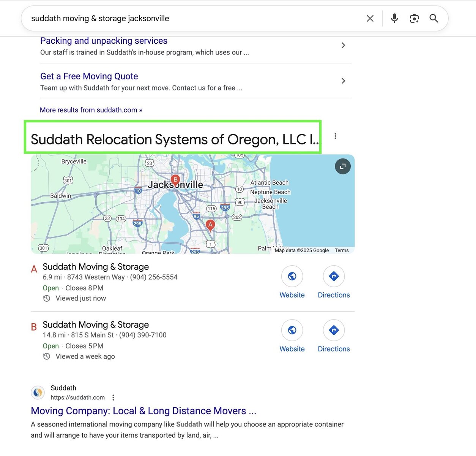This screenshot has height=456, width=476.
Task: Open the Packing and unpacking services link
Action: click(104, 41)
